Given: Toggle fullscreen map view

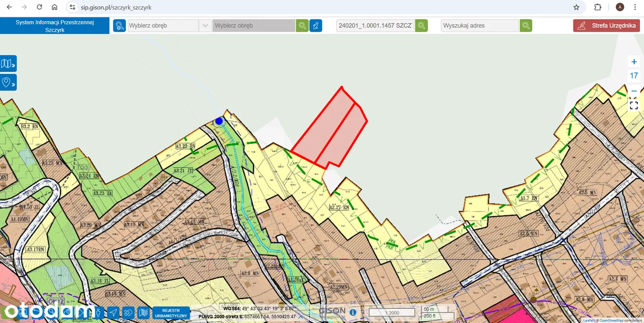Looking at the screenshot, I should tap(634, 106).
